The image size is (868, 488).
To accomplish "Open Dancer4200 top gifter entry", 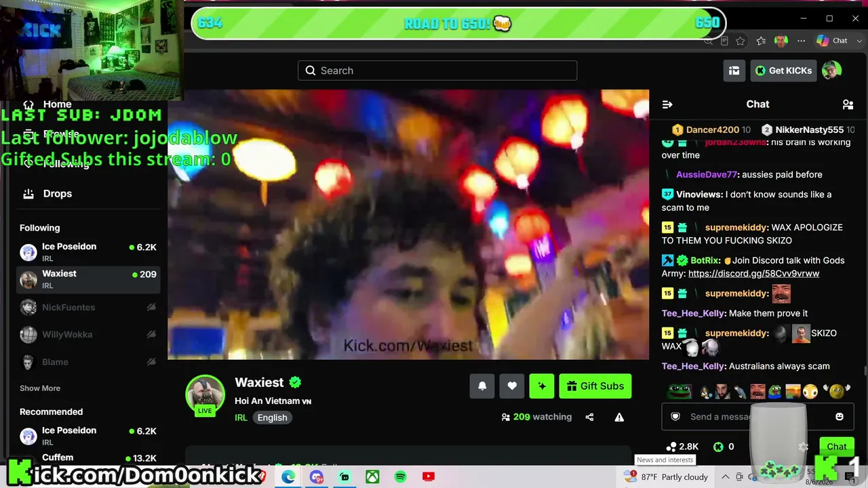I will tap(711, 129).
